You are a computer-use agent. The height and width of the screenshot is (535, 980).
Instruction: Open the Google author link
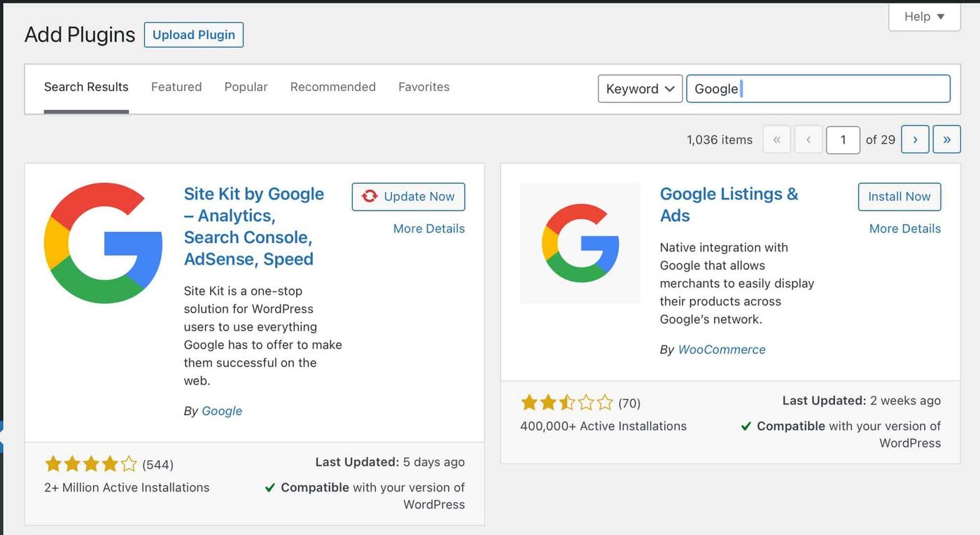point(222,411)
